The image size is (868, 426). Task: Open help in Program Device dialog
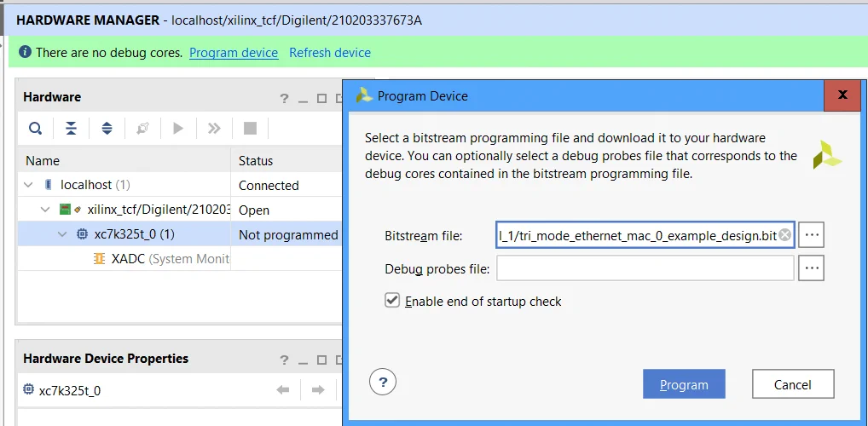[x=383, y=383]
